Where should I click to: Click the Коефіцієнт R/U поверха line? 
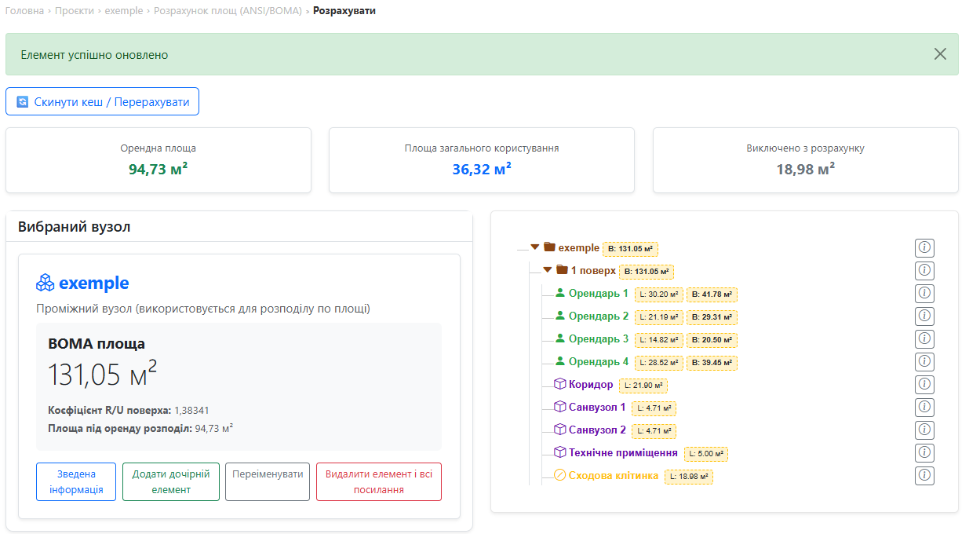tap(129, 411)
